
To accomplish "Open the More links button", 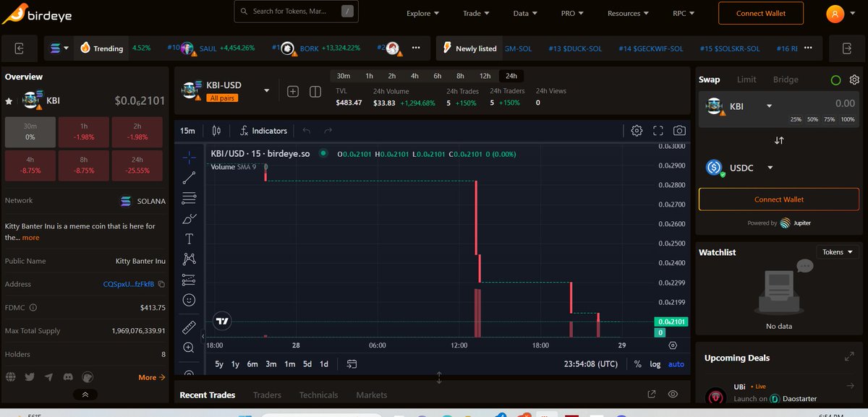I will point(152,377).
